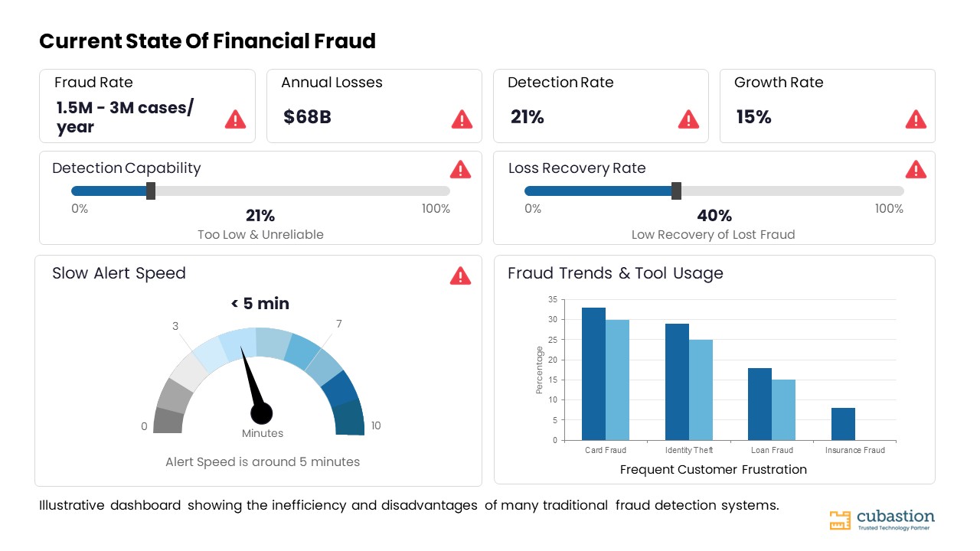Click the 15% growth rate value
The image size is (980, 551).
tap(753, 117)
